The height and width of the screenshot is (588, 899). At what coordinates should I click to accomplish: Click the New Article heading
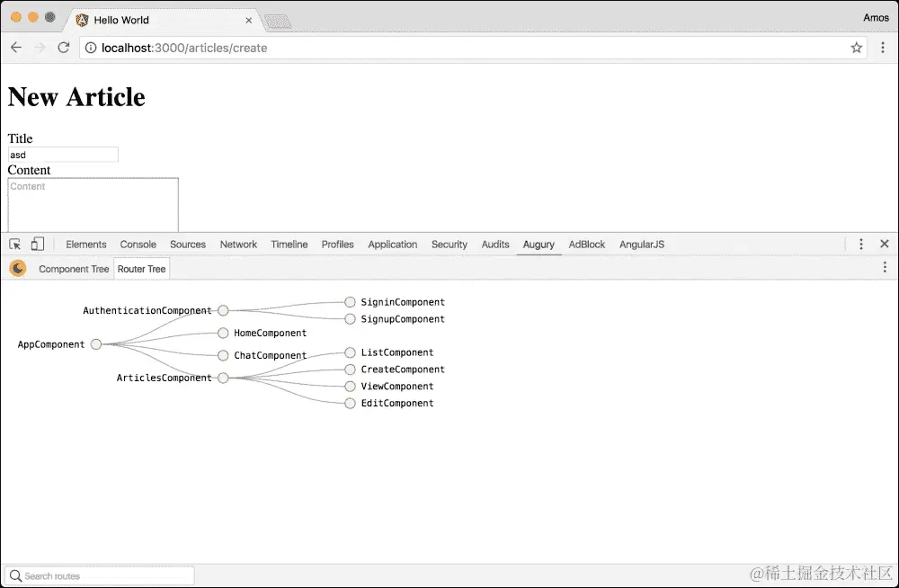[x=76, y=96]
